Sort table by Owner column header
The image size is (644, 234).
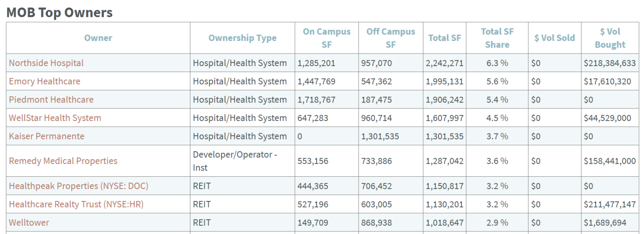[98, 38]
